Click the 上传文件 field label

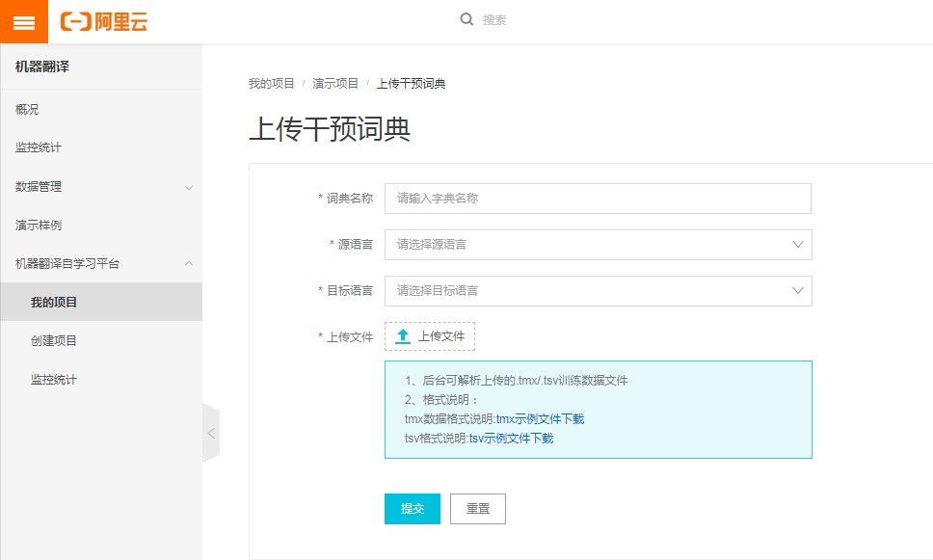[x=350, y=337]
